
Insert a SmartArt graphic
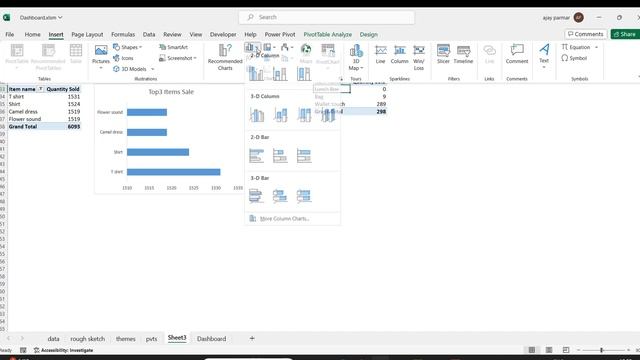click(x=173, y=47)
